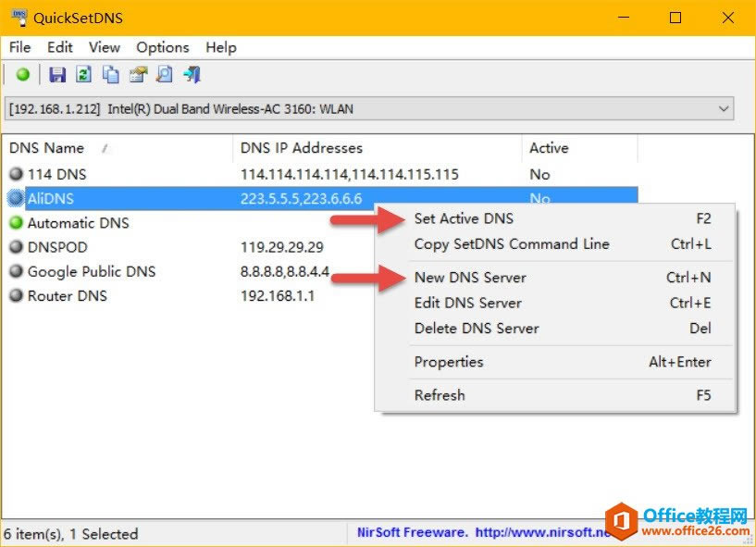This screenshot has height=547, width=756.
Task: Click the address 223.5.5.5,223.6.6.6
Action: pos(302,198)
